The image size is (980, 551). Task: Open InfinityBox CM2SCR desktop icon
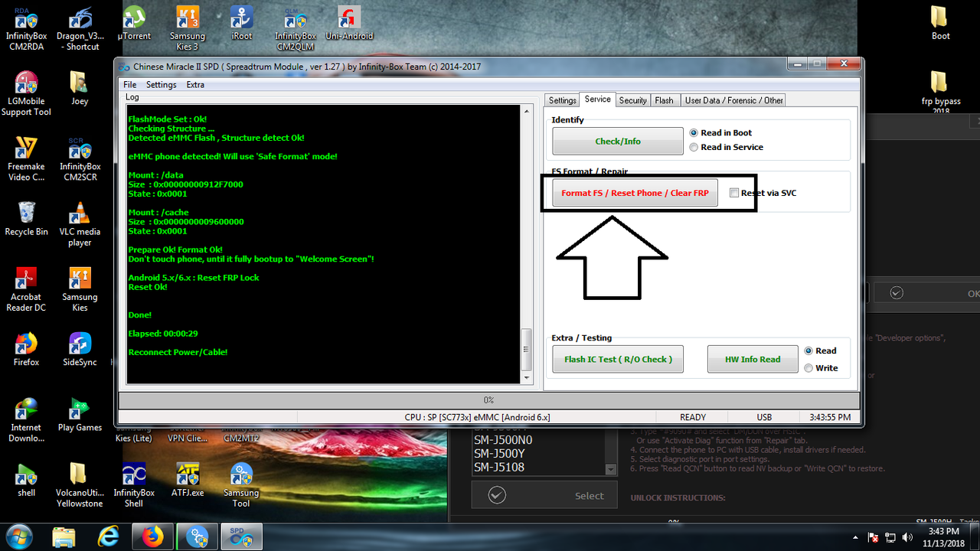tap(80, 159)
